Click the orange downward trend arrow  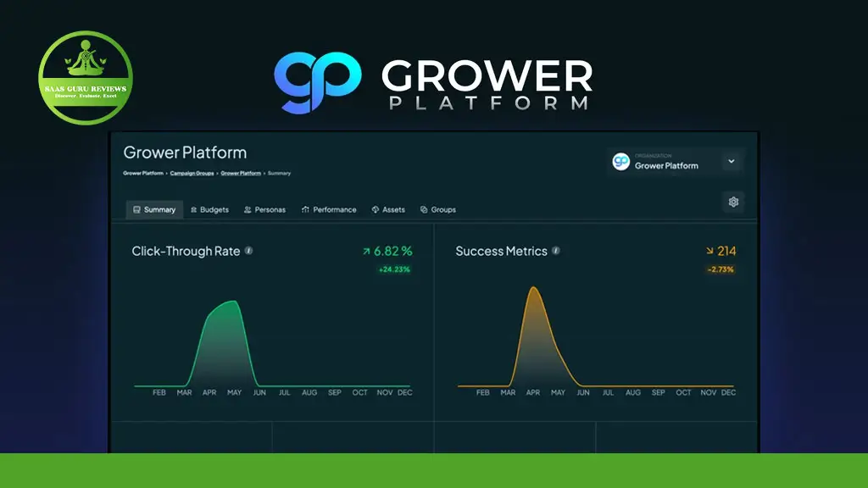[x=709, y=251]
